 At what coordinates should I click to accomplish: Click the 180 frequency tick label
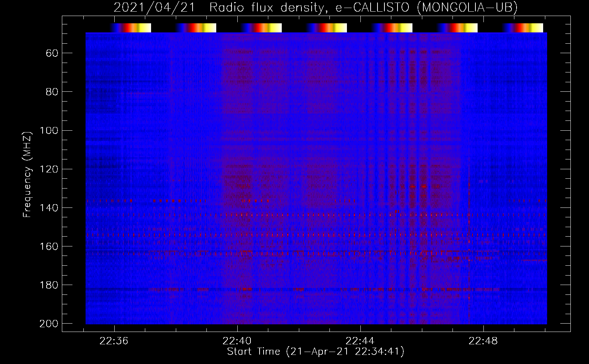49,285
